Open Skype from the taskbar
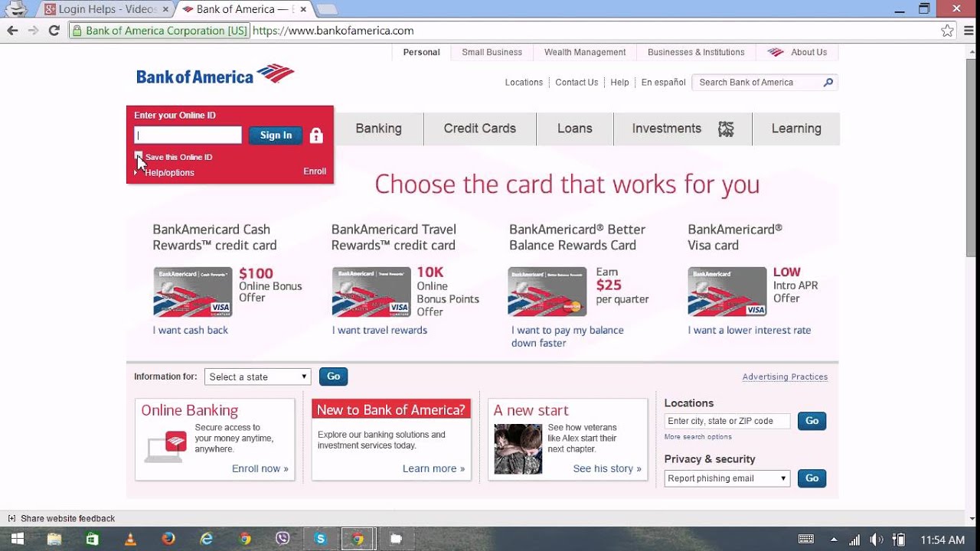The height and width of the screenshot is (551, 980). [x=321, y=539]
